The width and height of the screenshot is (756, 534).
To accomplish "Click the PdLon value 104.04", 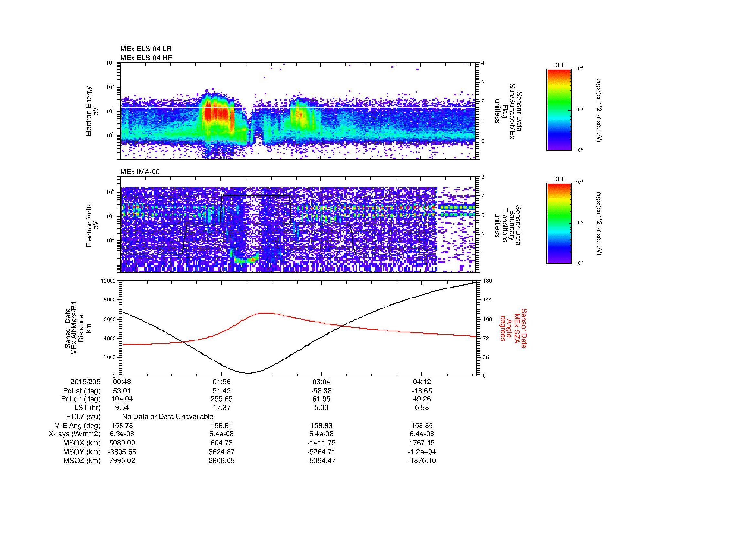I will pos(122,399).
